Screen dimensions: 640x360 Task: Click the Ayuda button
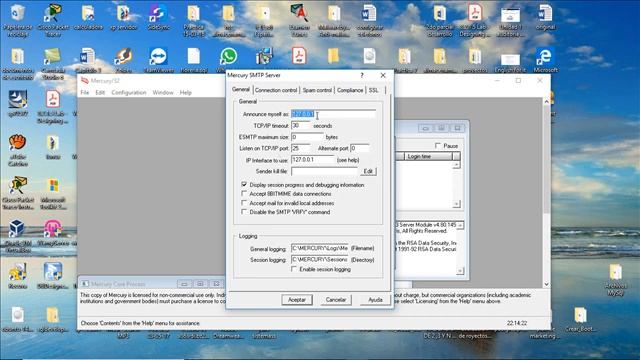[375, 300]
